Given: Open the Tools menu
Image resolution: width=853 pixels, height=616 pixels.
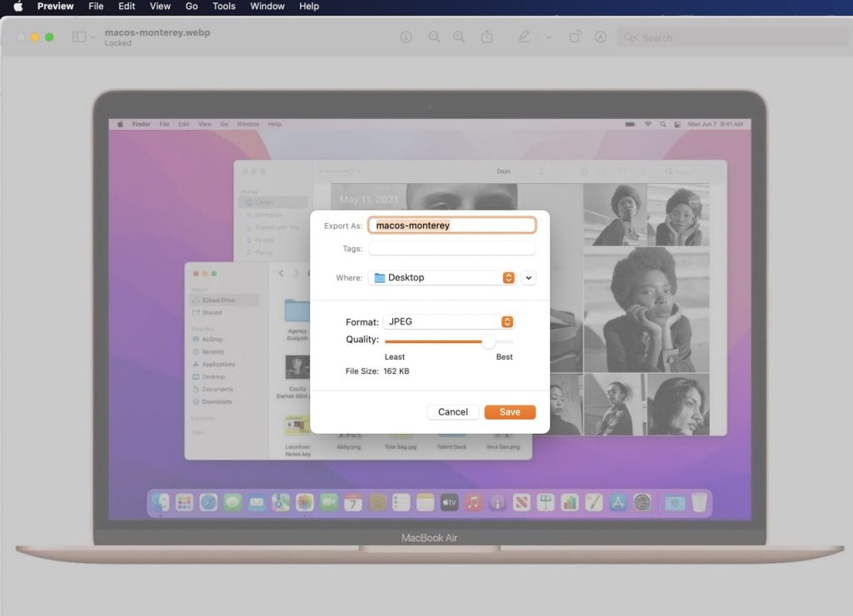Looking at the screenshot, I should tap(223, 7).
